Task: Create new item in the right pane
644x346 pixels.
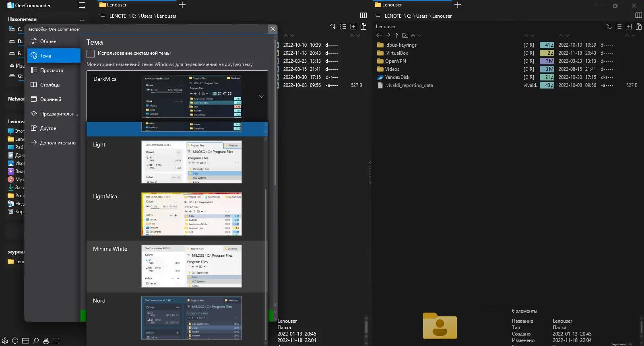Action: 629,27
